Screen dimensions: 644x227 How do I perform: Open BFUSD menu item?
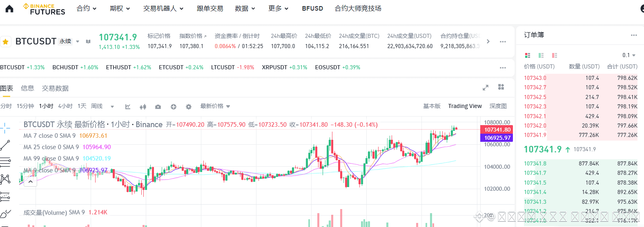point(312,9)
